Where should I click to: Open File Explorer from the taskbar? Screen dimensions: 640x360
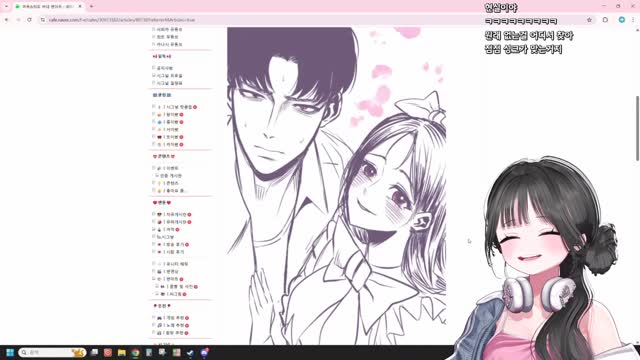click(122, 352)
